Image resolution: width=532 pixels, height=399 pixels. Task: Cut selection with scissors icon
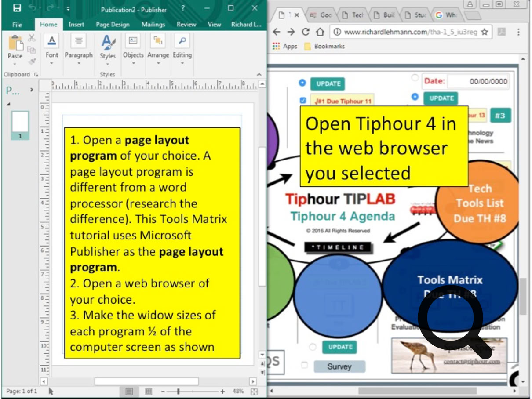pos(32,38)
